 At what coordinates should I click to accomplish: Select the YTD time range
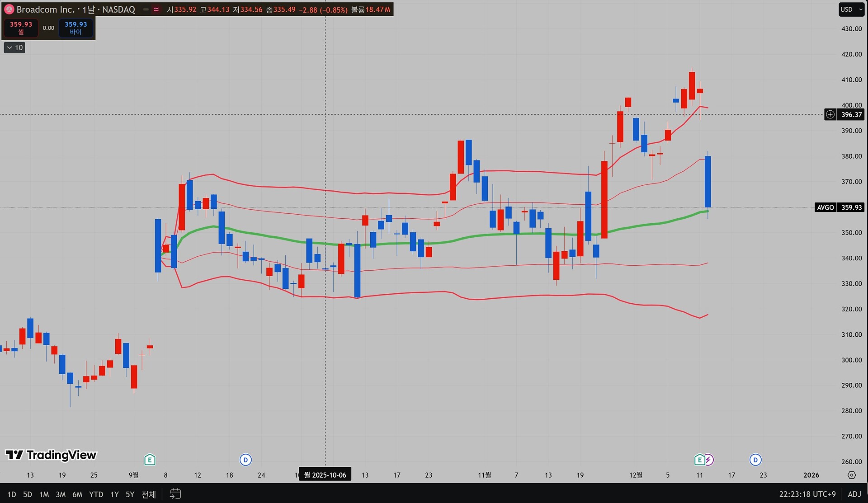(x=96, y=494)
